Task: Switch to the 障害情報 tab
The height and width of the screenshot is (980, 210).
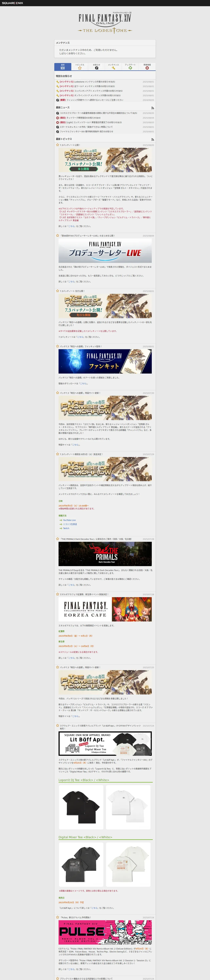Action: 147,67
